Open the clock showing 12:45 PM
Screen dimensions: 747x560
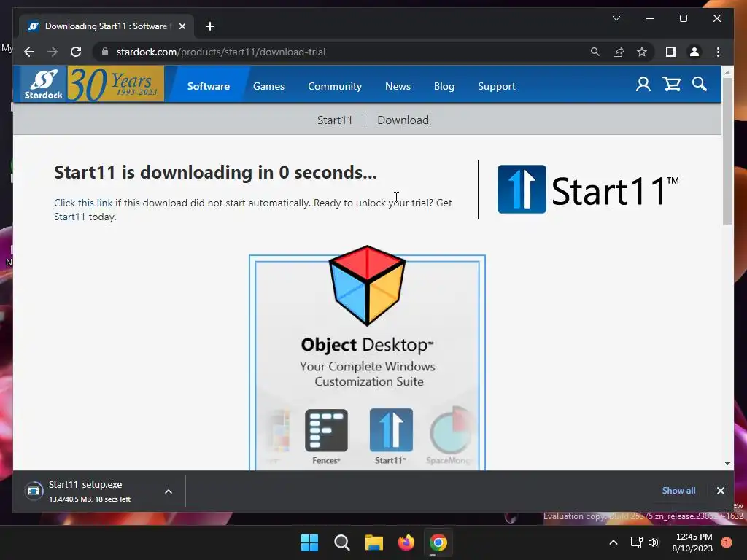[693, 542]
